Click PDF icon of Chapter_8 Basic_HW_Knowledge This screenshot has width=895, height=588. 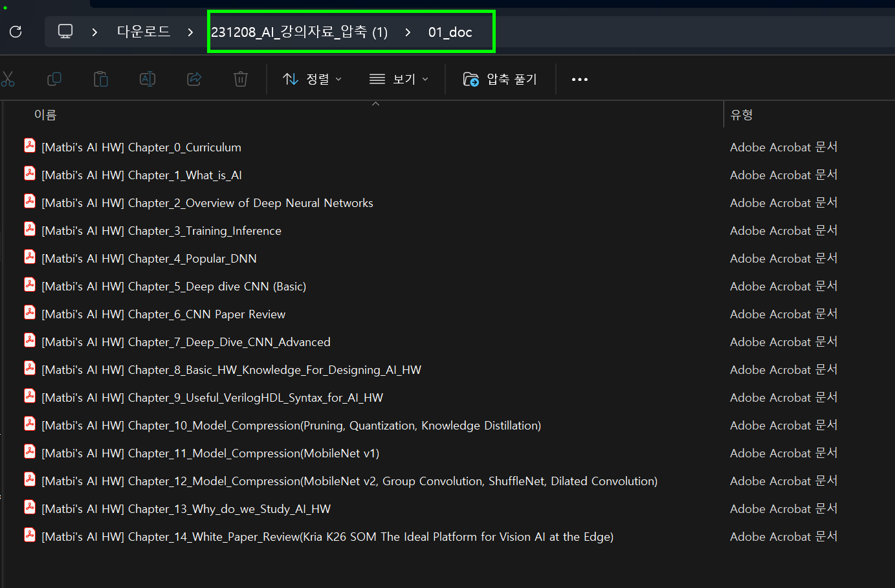(x=30, y=368)
